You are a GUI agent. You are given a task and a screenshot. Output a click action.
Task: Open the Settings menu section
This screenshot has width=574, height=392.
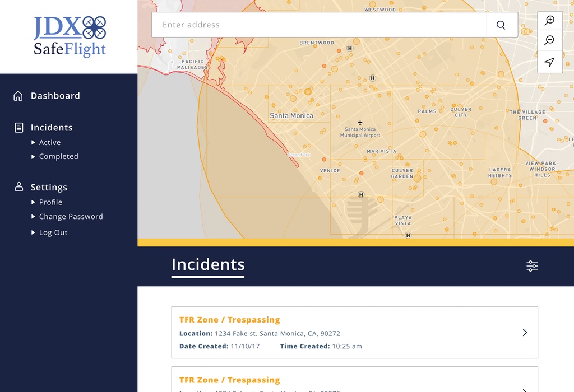point(49,187)
